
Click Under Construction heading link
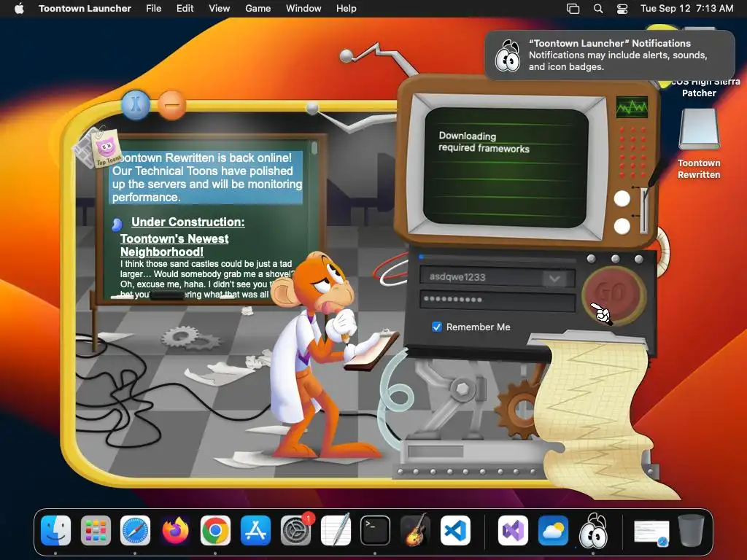tap(187, 222)
